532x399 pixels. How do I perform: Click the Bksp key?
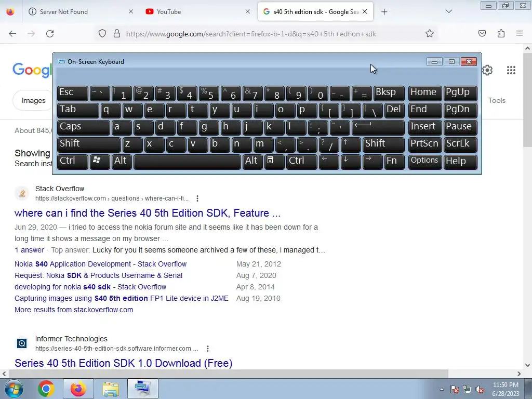click(x=389, y=93)
